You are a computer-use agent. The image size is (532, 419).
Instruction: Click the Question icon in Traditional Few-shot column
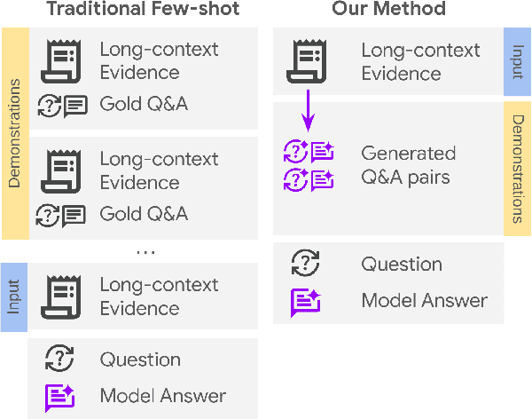[x=61, y=360]
